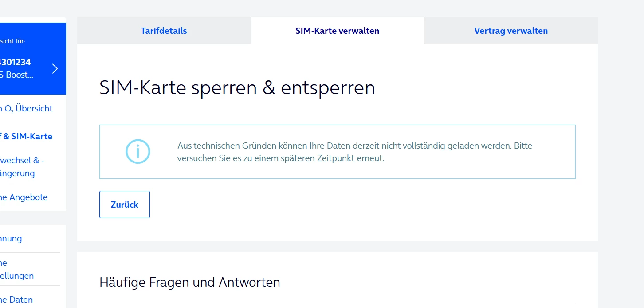Click the Zurück button
This screenshot has width=644, height=308.
pyautogui.click(x=125, y=205)
